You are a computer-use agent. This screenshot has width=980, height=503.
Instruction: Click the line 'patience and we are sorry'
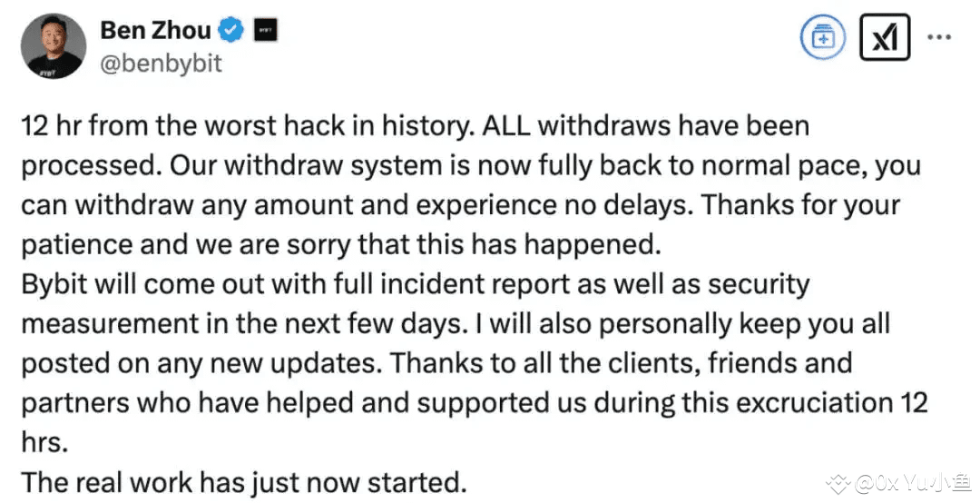[x=341, y=245]
